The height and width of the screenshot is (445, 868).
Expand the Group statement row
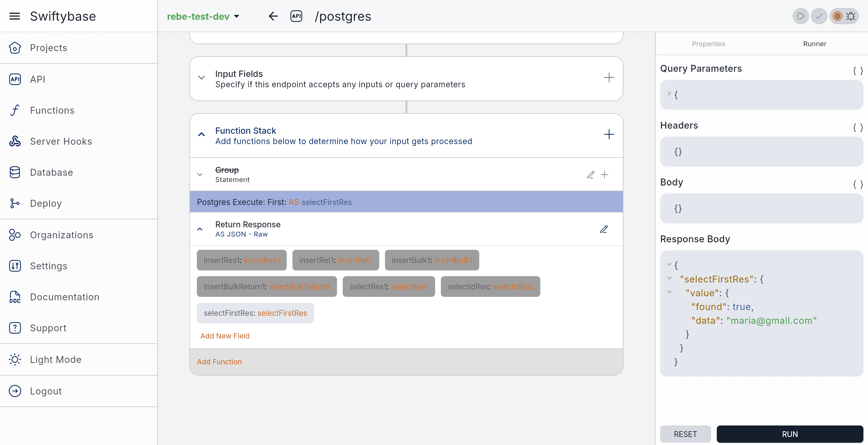click(200, 175)
